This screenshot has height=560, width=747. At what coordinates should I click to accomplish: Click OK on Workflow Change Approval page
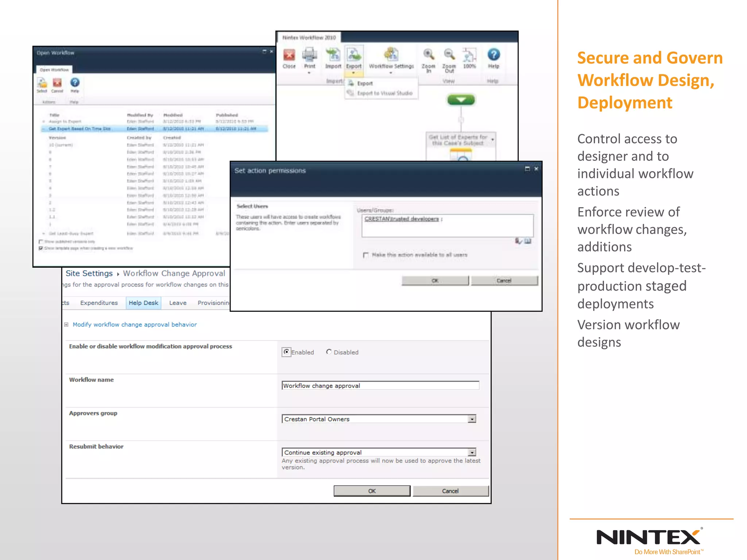point(372,491)
